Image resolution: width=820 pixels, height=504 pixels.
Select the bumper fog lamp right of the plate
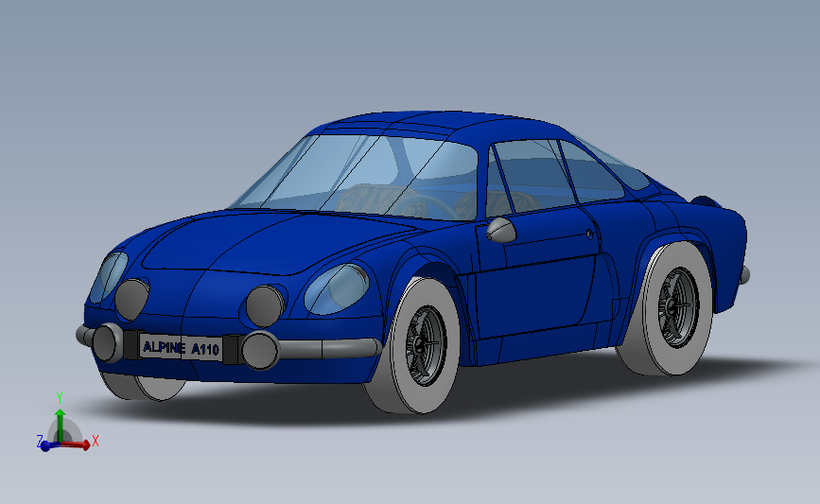(x=260, y=350)
